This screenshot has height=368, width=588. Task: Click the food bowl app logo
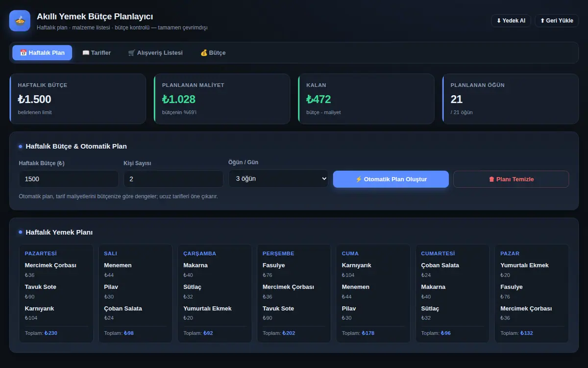click(x=20, y=21)
